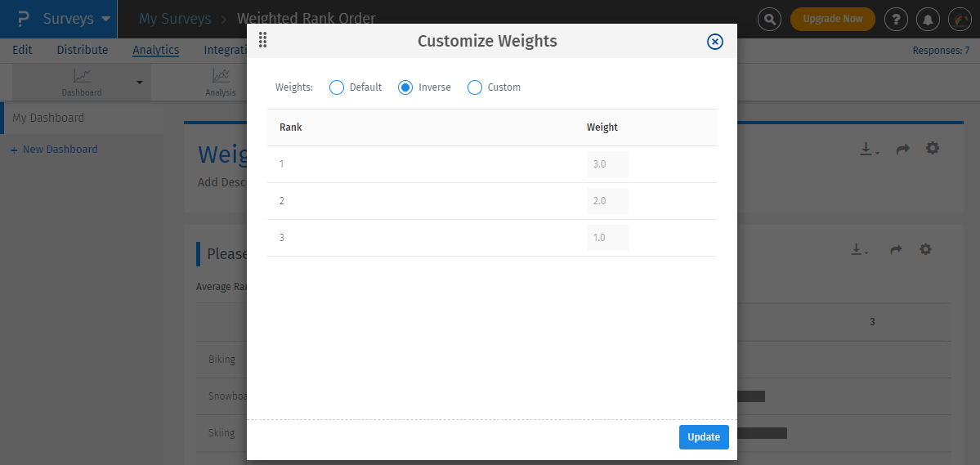Select the Default weights radio button
The image size is (980, 465).
pos(336,87)
